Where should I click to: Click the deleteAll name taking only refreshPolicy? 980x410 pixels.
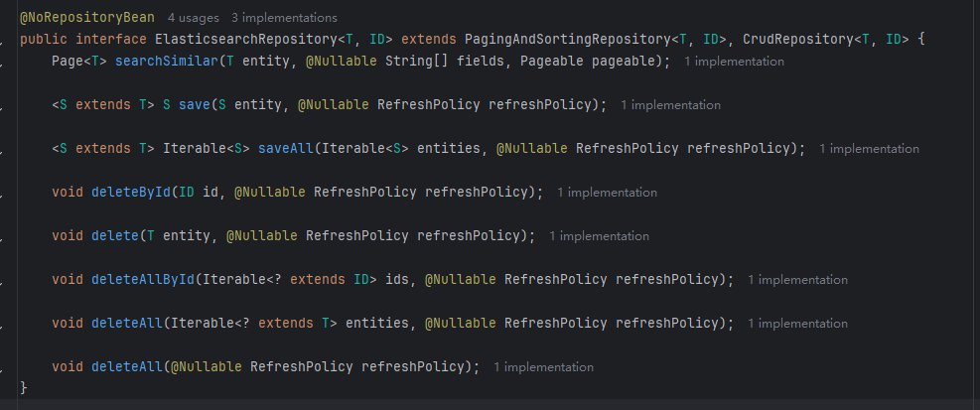[x=127, y=367]
